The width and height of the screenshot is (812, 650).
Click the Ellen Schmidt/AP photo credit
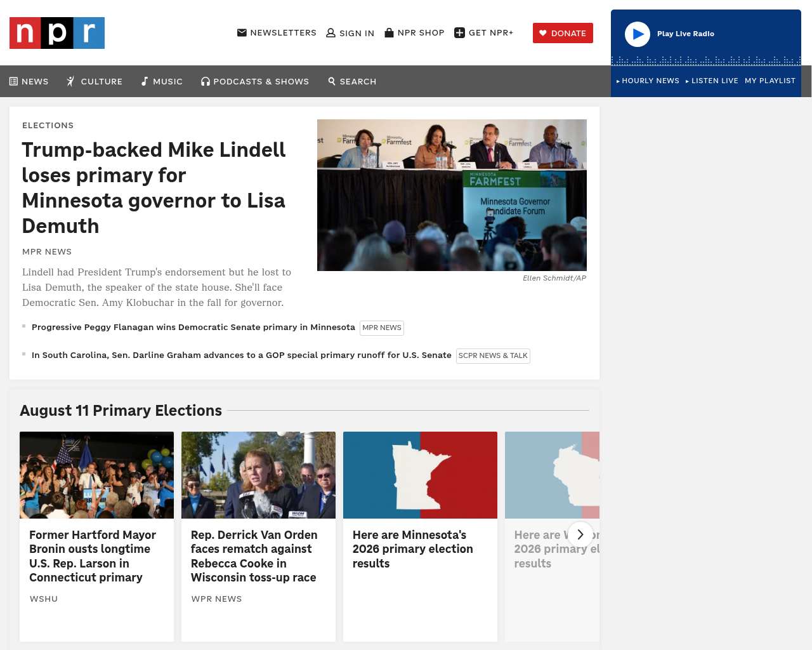coord(554,278)
